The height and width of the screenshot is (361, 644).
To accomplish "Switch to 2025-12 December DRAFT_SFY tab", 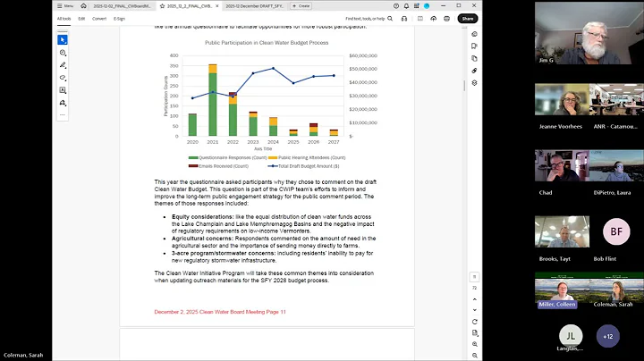I will point(255,6).
